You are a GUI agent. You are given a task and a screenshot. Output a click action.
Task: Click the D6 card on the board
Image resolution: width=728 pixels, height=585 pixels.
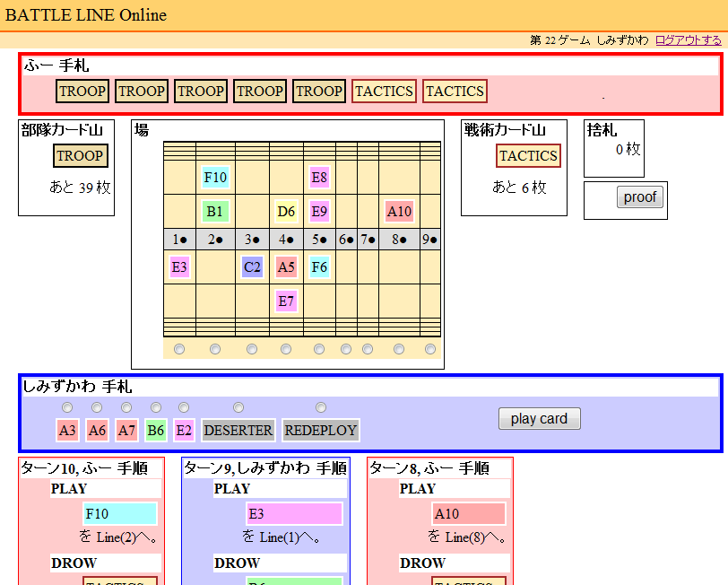point(286,212)
